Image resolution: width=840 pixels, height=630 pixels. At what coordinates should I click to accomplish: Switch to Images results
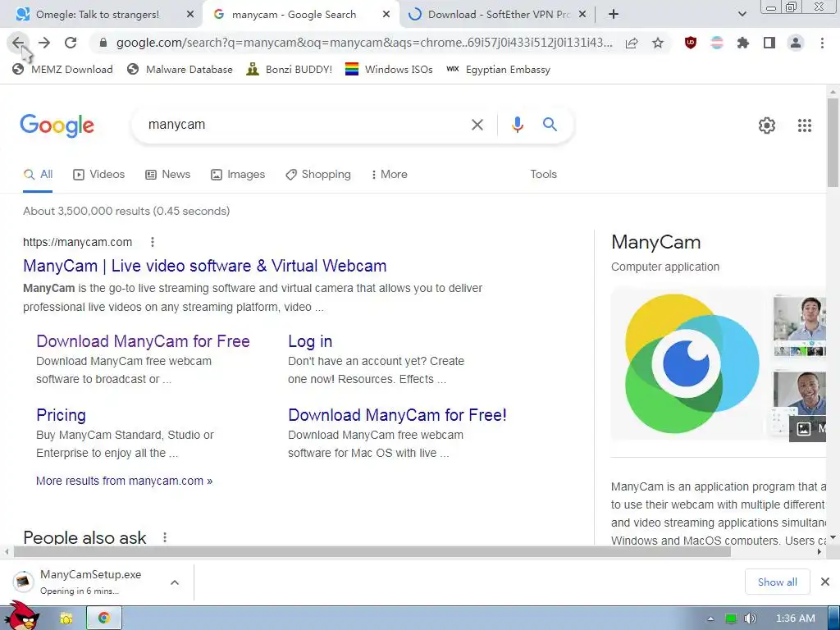click(x=238, y=175)
